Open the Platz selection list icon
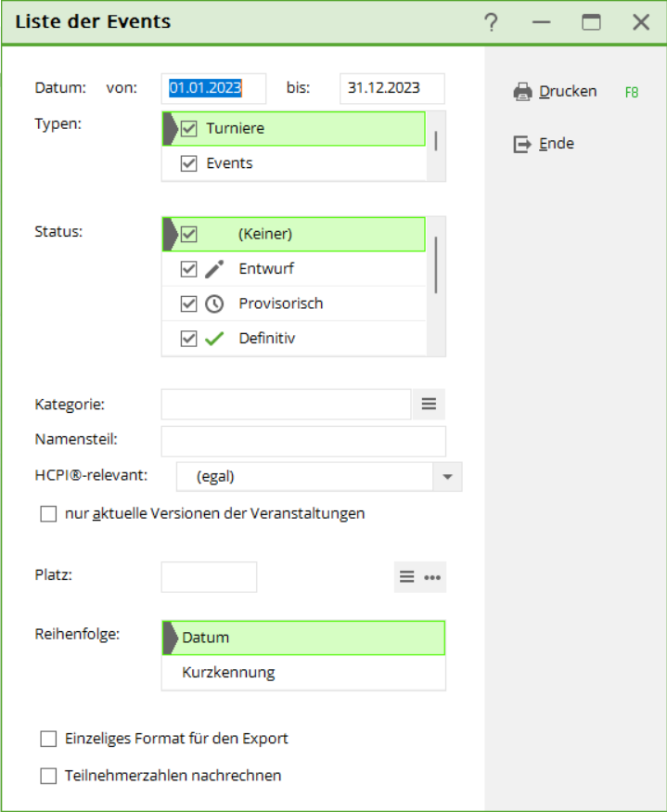667x812 pixels. (x=406, y=576)
